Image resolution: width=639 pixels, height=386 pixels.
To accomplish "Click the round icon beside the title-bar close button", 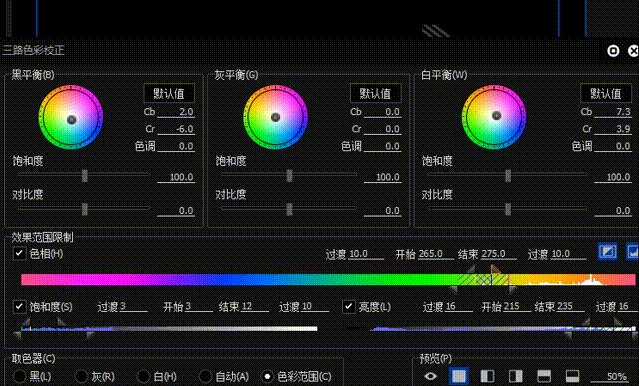I will click(x=613, y=51).
